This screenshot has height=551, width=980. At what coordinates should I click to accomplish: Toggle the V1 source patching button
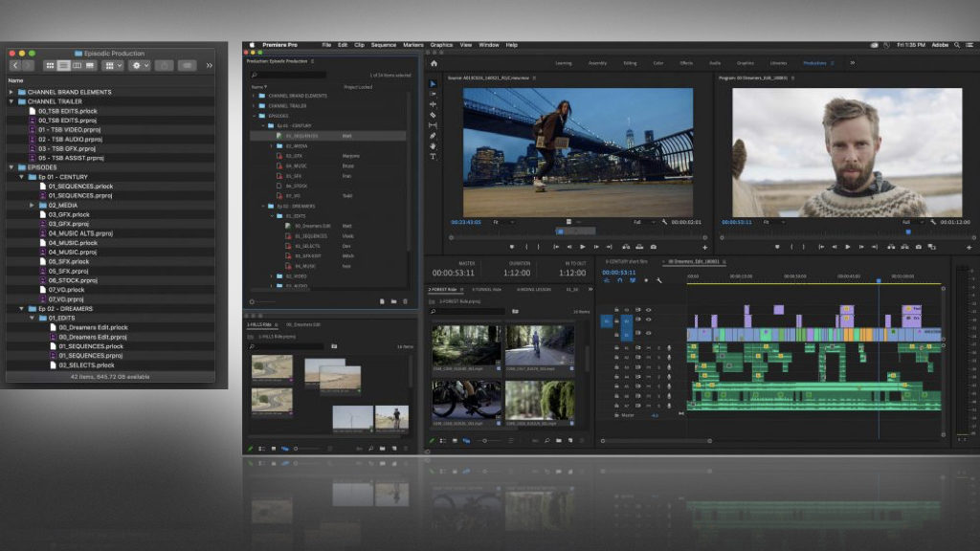pos(606,322)
